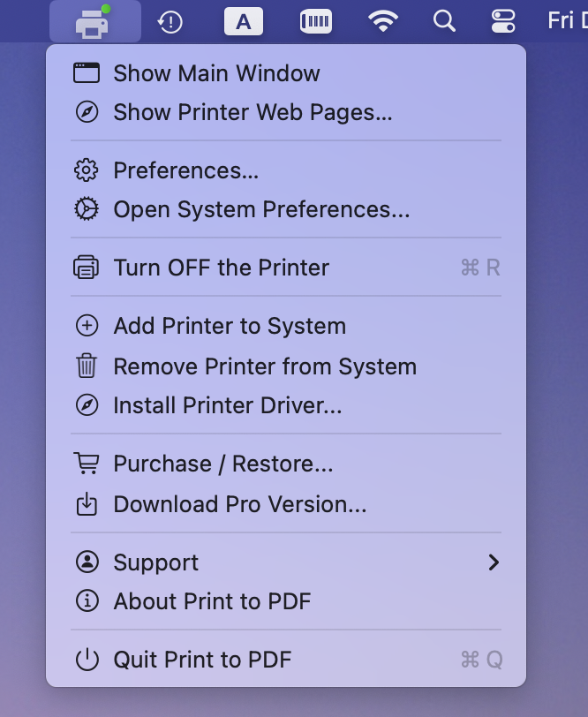Click the barcode-style menu bar icon

[316, 21]
